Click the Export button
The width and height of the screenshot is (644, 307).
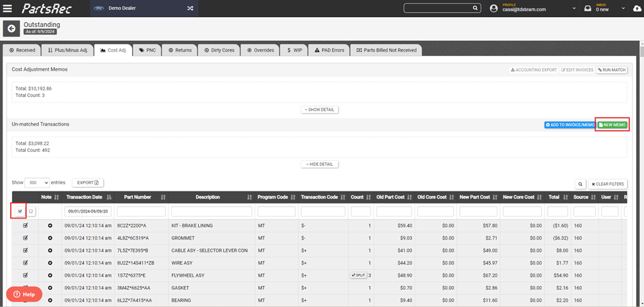pyautogui.click(x=88, y=183)
